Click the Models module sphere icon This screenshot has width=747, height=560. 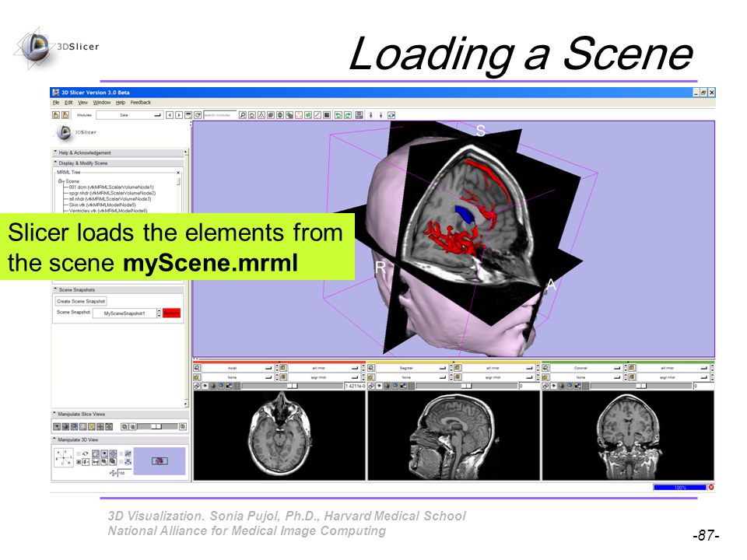point(280,115)
